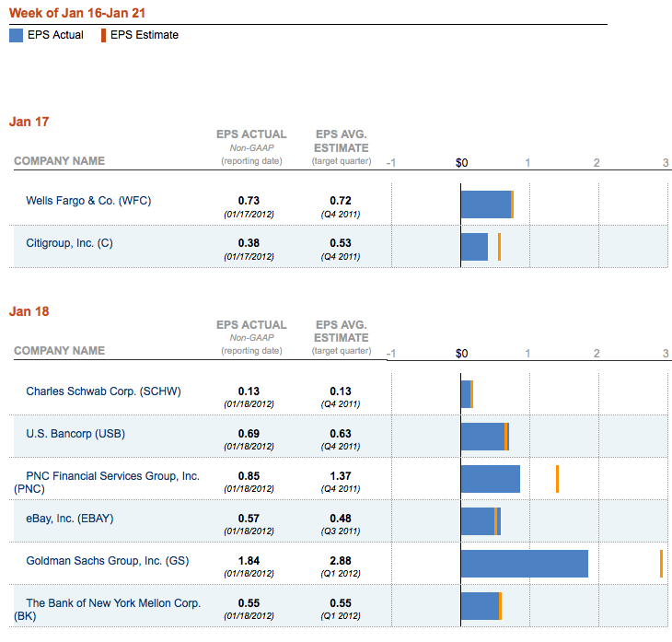Click PNC EPS actual value 0.85
Image resolution: width=672 pixels, height=642 pixels.
(x=249, y=476)
